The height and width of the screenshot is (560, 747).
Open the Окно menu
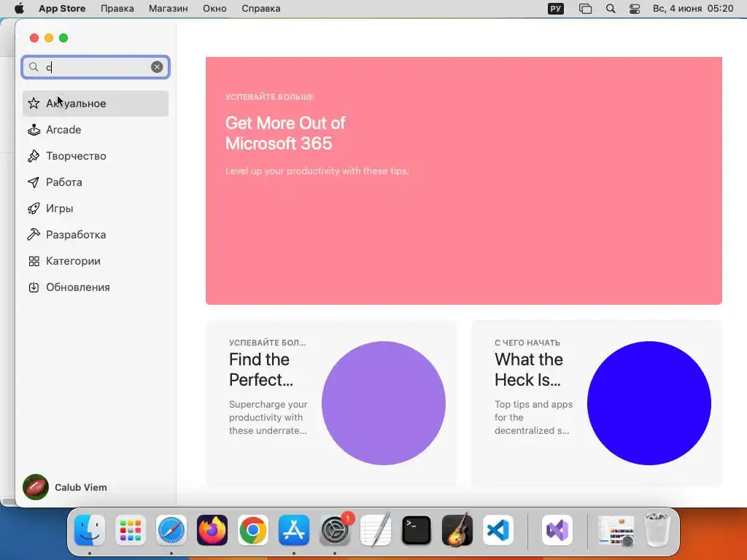(x=214, y=9)
